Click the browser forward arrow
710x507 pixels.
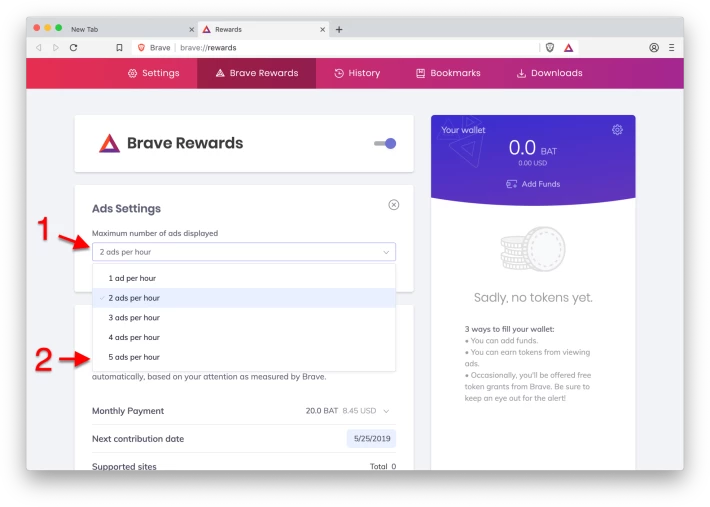(x=56, y=48)
